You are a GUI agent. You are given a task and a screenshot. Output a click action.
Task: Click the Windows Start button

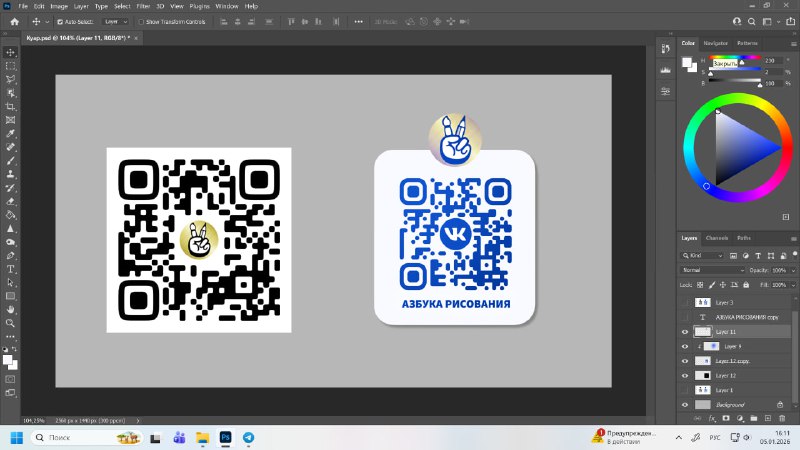point(17,438)
